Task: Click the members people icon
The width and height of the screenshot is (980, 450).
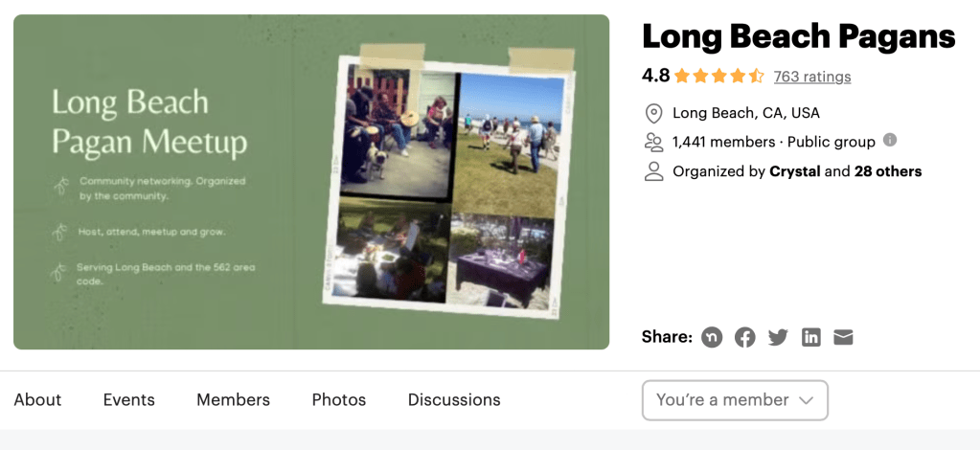Action: point(654,142)
